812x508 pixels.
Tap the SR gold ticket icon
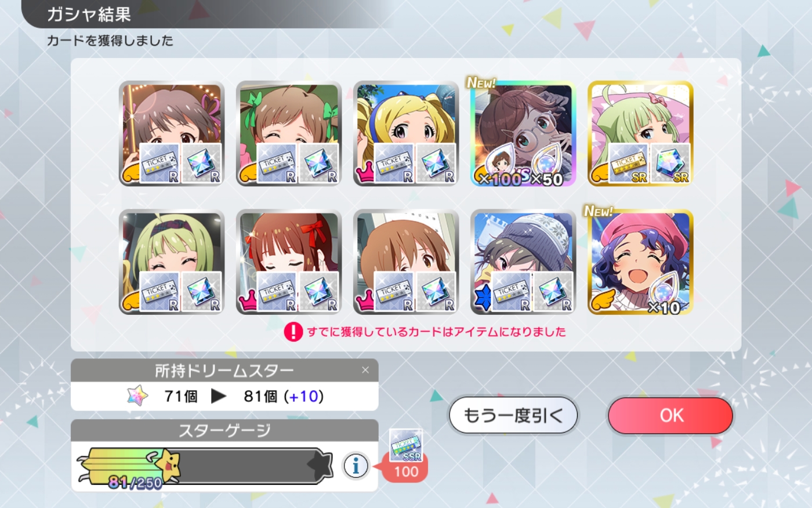tap(629, 164)
